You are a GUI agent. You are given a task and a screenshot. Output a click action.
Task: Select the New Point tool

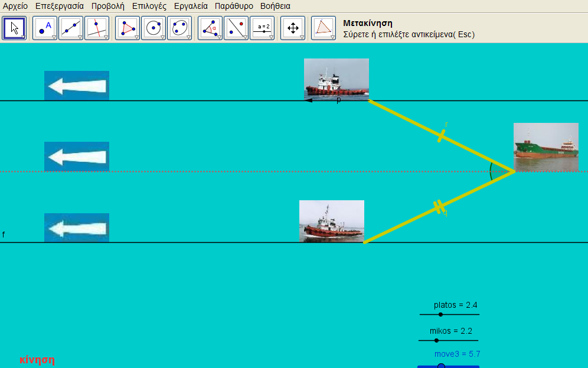(x=44, y=28)
